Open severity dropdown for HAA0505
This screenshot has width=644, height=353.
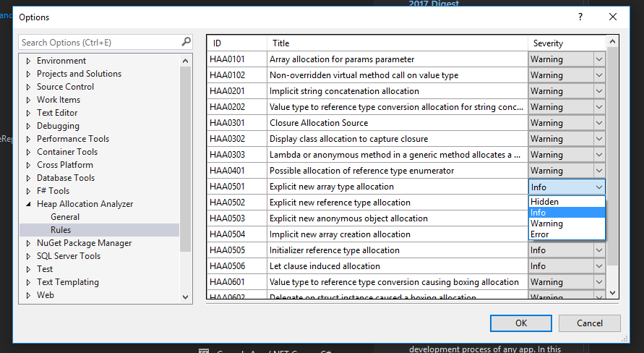599,250
